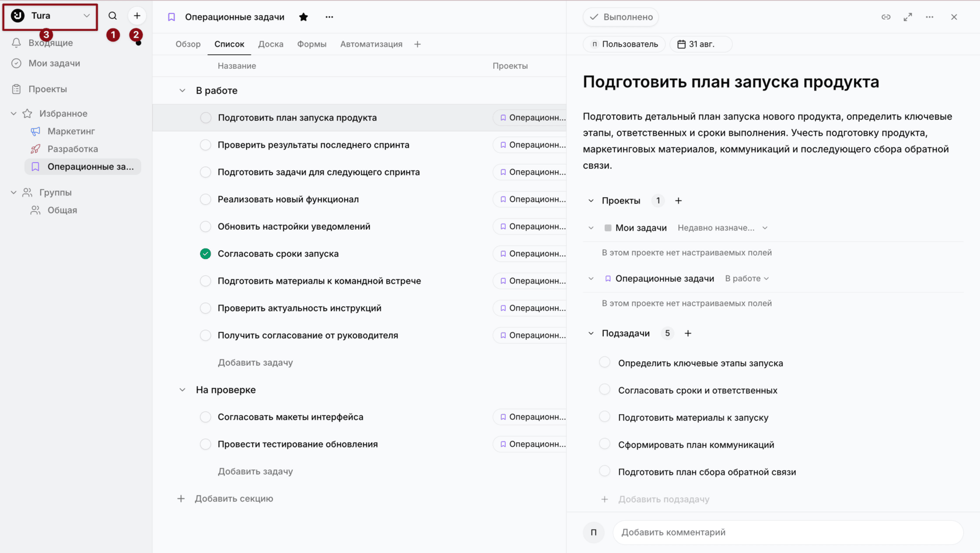The height and width of the screenshot is (553, 980).
Task: Open the Автоматизация tab
Action: pyautogui.click(x=371, y=44)
